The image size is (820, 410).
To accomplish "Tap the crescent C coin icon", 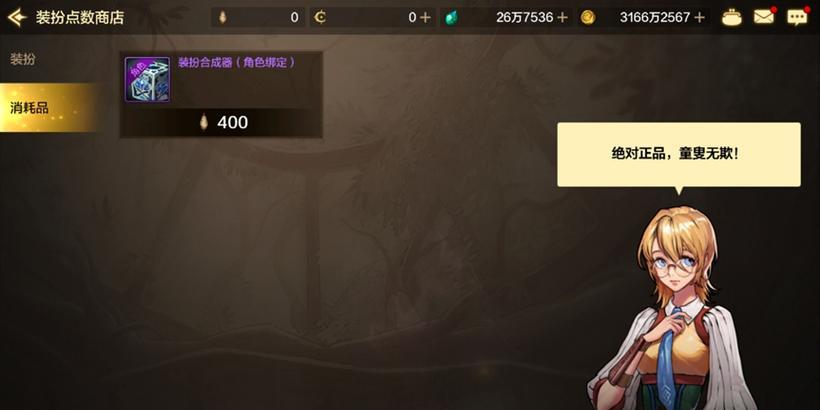I will click(320, 18).
